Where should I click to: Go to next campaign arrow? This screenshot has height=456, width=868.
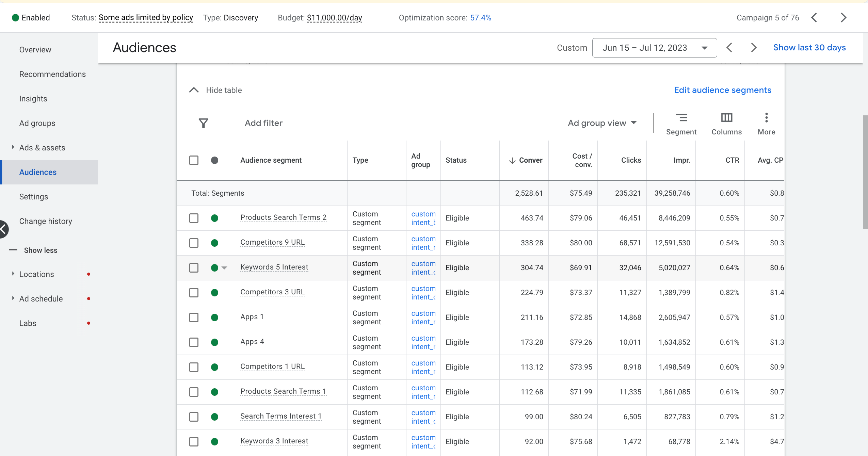tap(843, 18)
